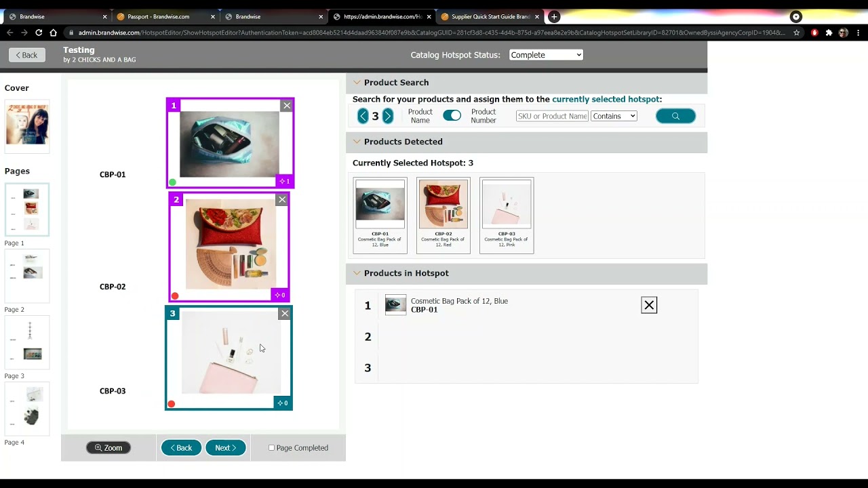Open the Catalog Hotspot Status dropdown

pyautogui.click(x=546, y=55)
